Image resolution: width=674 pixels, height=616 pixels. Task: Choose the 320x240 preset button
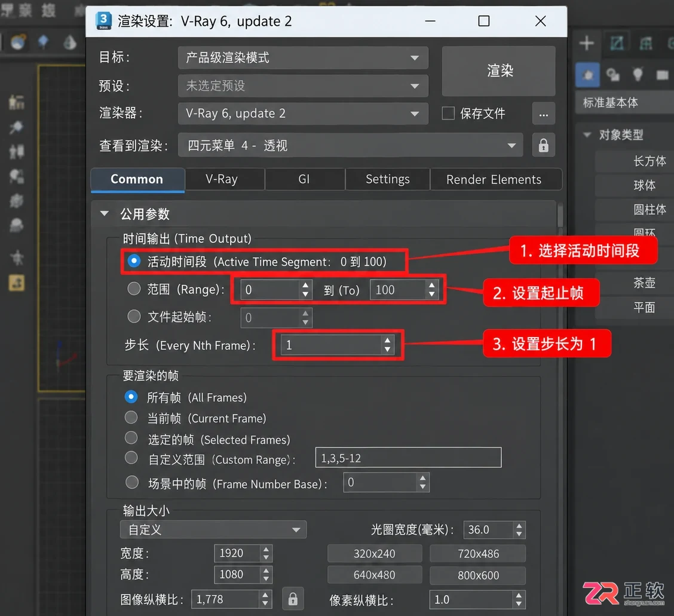tap(375, 554)
